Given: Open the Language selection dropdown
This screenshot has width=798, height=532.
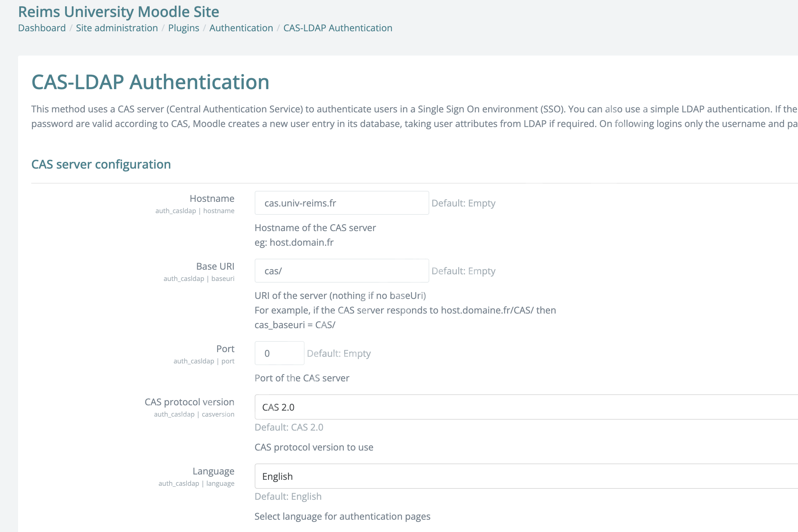Looking at the screenshot, I should pos(526,476).
